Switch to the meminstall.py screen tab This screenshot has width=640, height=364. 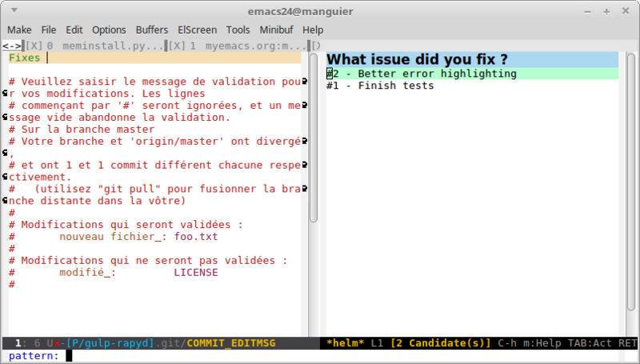[113, 46]
